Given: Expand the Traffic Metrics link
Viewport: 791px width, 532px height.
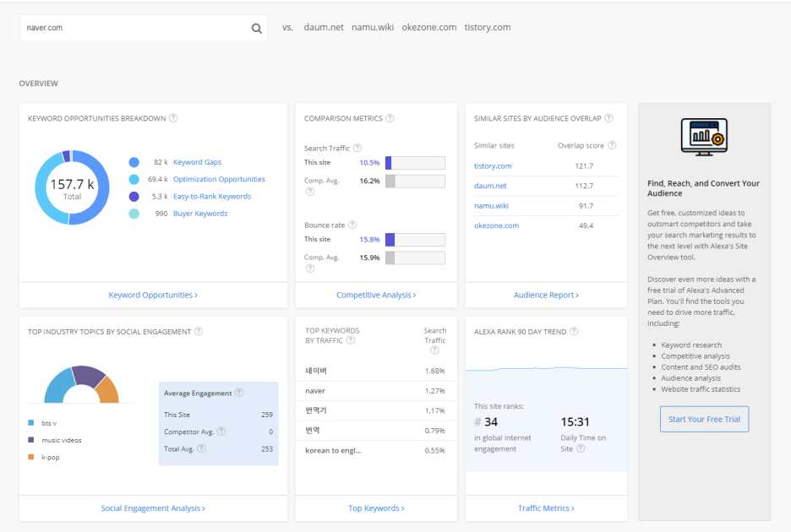Looking at the screenshot, I should 546,508.
